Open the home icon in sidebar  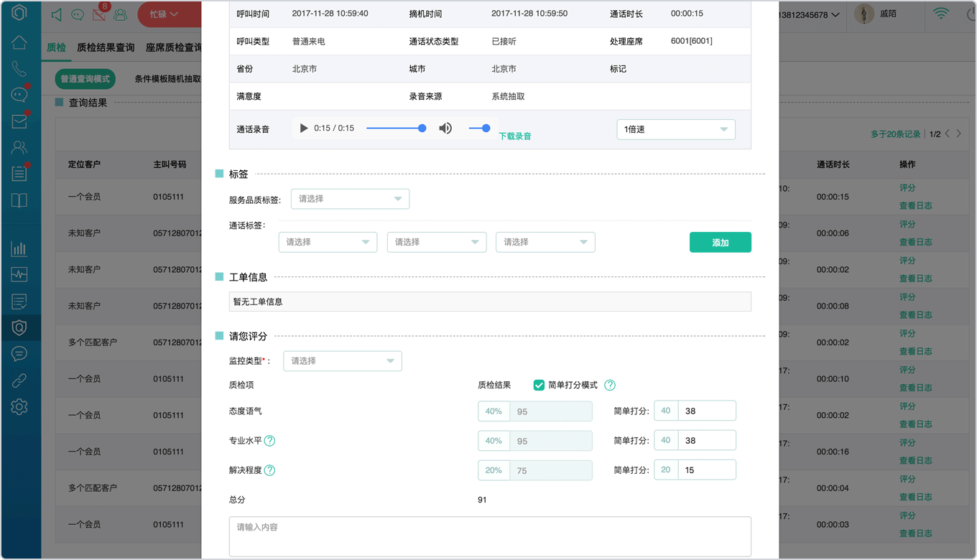[x=19, y=42]
